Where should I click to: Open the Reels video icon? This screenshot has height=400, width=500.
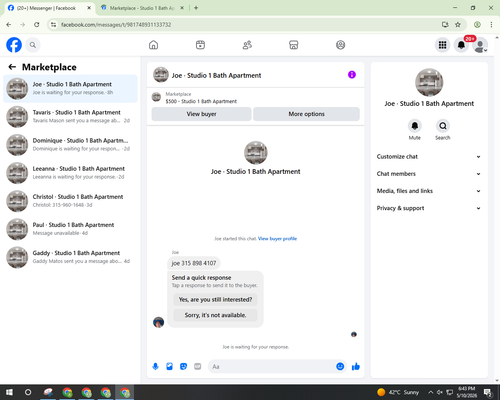tap(200, 45)
